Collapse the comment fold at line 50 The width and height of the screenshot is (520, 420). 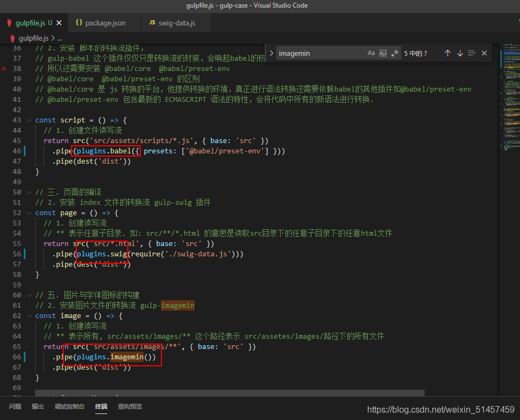29,192
